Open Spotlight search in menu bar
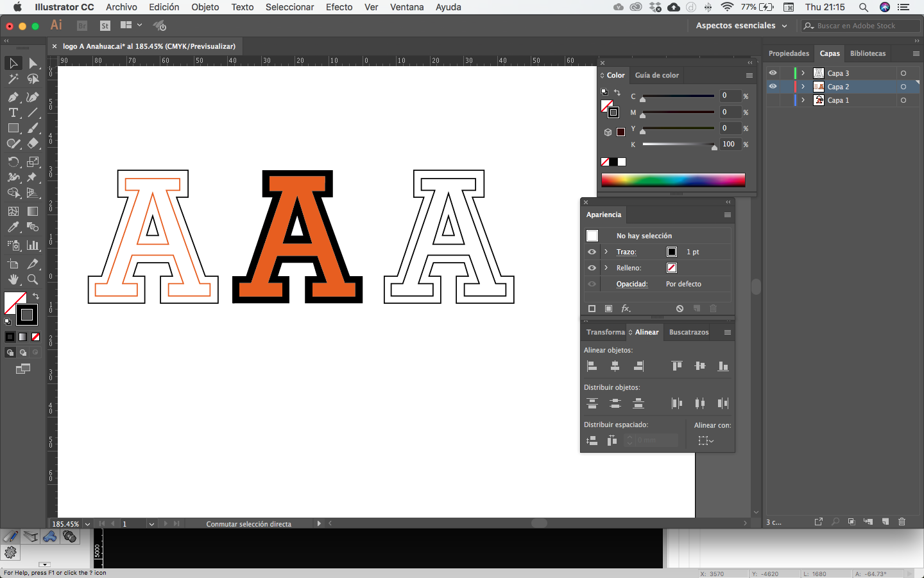Screen dimensions: 924x578 tap(864, 7)
